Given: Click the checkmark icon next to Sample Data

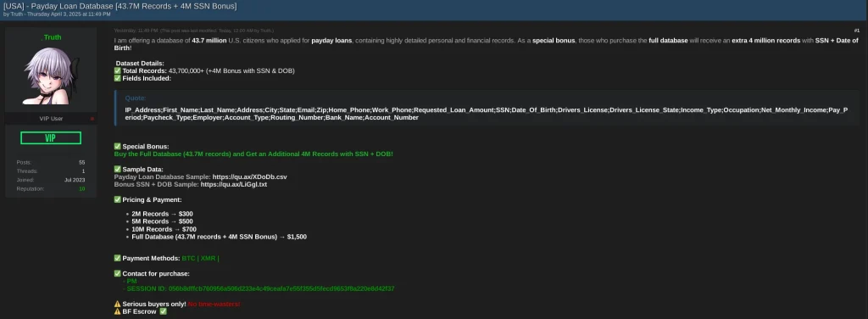Looking at the screenshot, I should pyautogui.click(x=117, y=169).
